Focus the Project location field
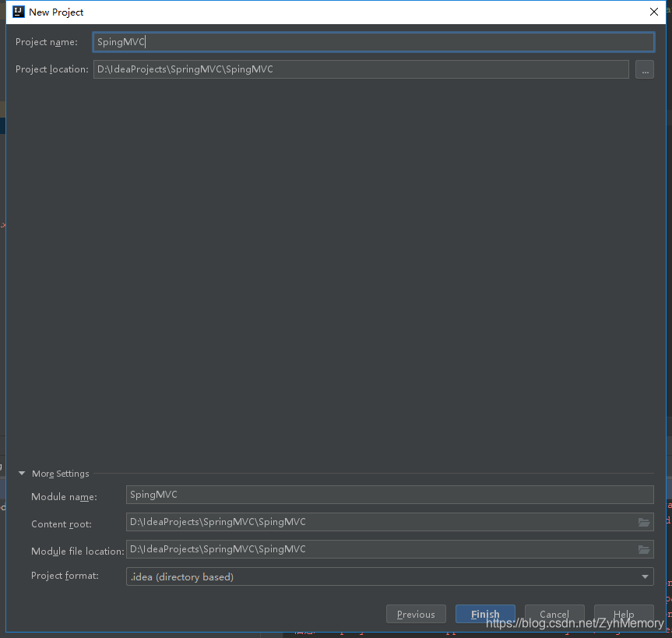Image resolution: width=672 pixels, height=638 pixels. click(x=361, y=69)
